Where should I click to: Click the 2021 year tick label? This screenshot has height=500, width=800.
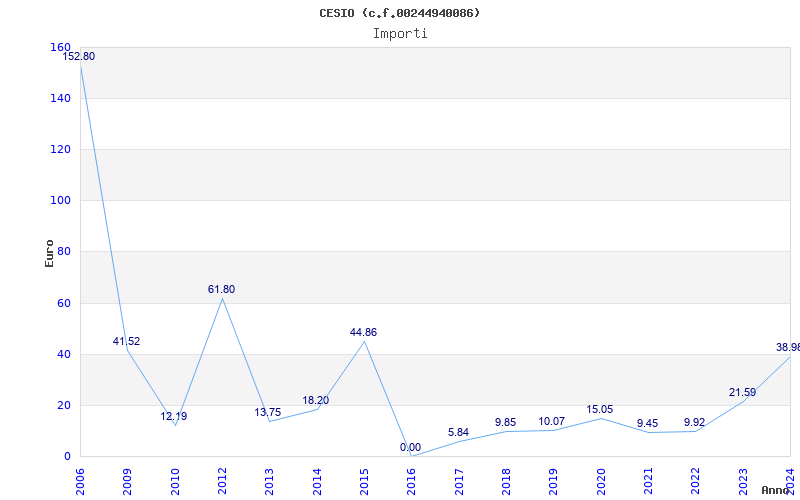(648, 482)
